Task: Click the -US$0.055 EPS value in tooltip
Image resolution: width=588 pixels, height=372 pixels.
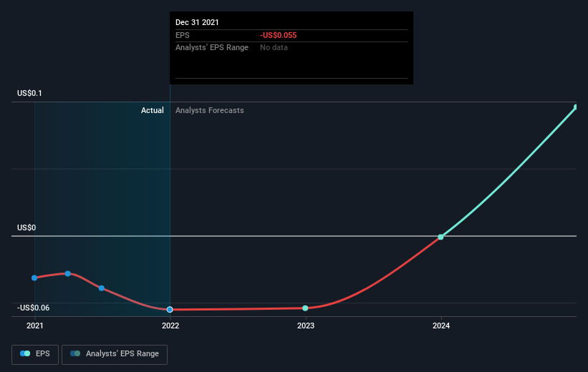Action: tap(279, 35)
